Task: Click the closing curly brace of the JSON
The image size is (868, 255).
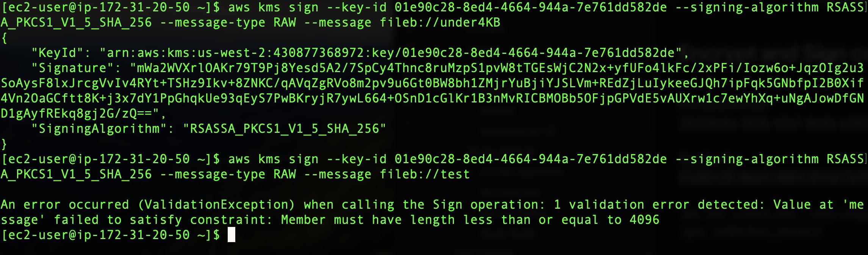Action: 4,144
